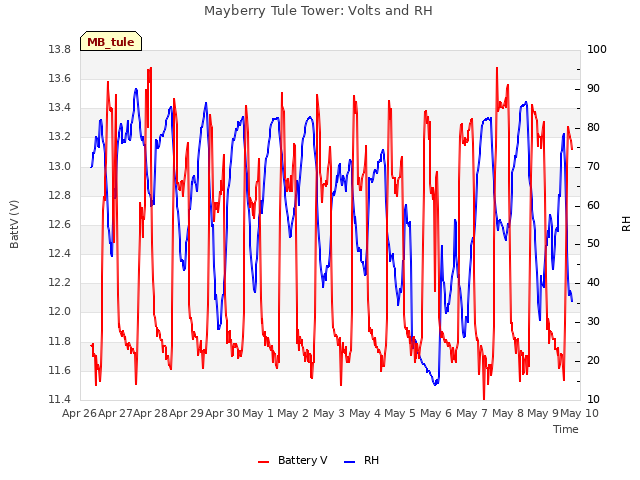Click the Apr 28 date tick label
Viewport: 640px width, 480px height.
151,413
